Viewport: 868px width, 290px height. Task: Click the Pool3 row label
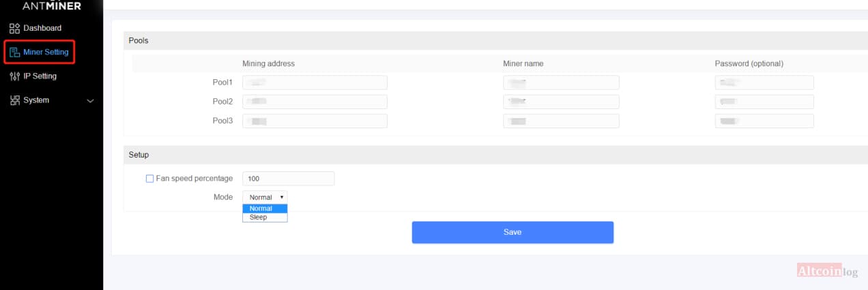[222, 121]
